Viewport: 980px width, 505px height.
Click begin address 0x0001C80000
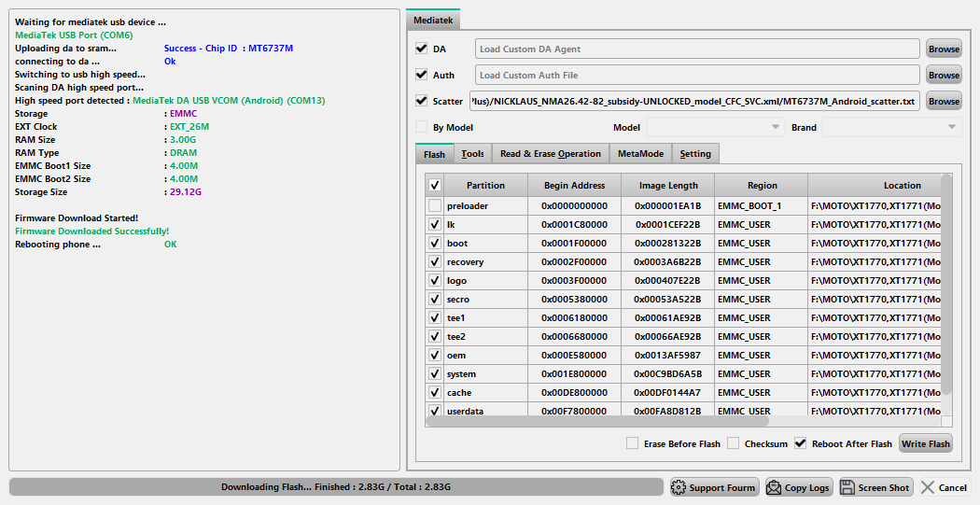pyautogui.click(x=574, y=224)
